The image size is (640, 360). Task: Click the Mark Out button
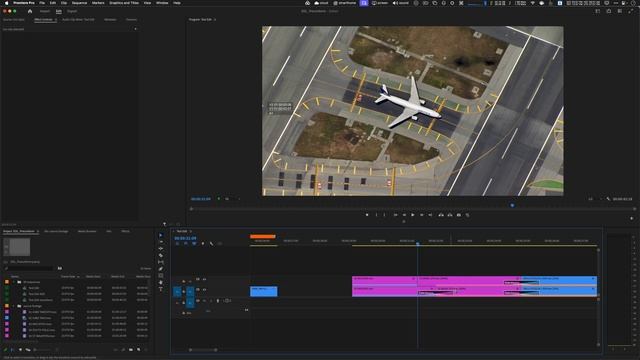384,215
